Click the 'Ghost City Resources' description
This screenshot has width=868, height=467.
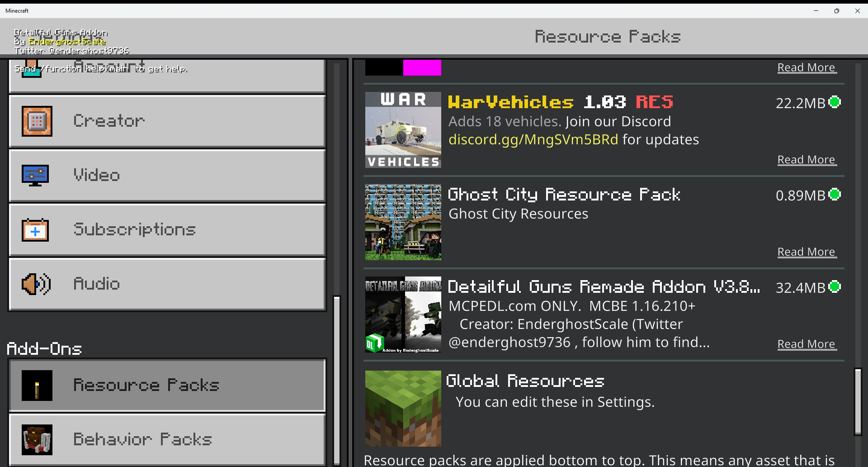coord(518,214)
